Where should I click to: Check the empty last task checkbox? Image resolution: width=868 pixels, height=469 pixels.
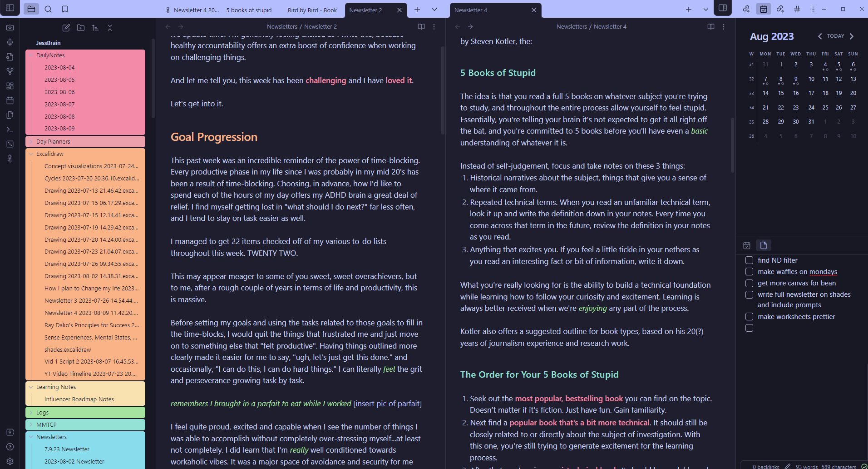749,328
